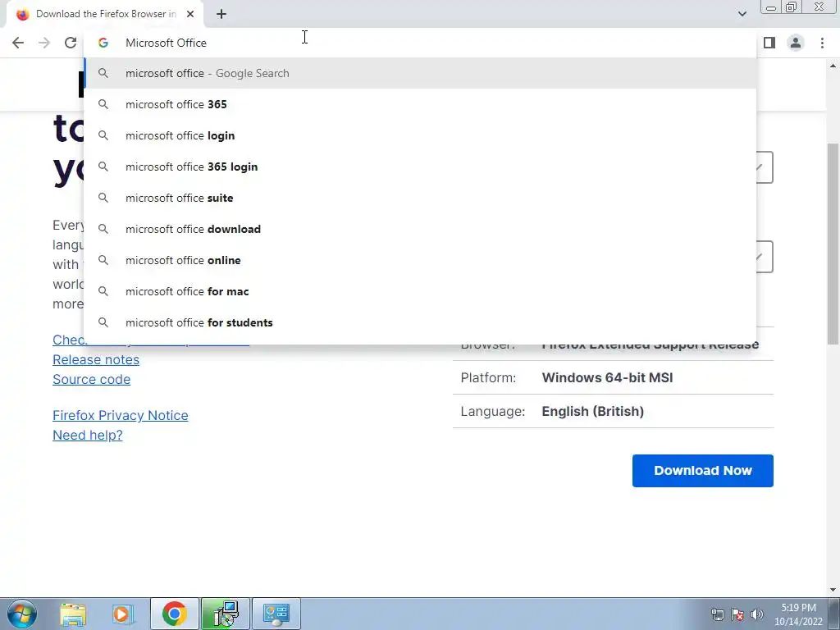This screenshot has height=630, width=840.
Task: Select 'microsoft office - Google Search' suggestion
Action: [x=421, y=73]
